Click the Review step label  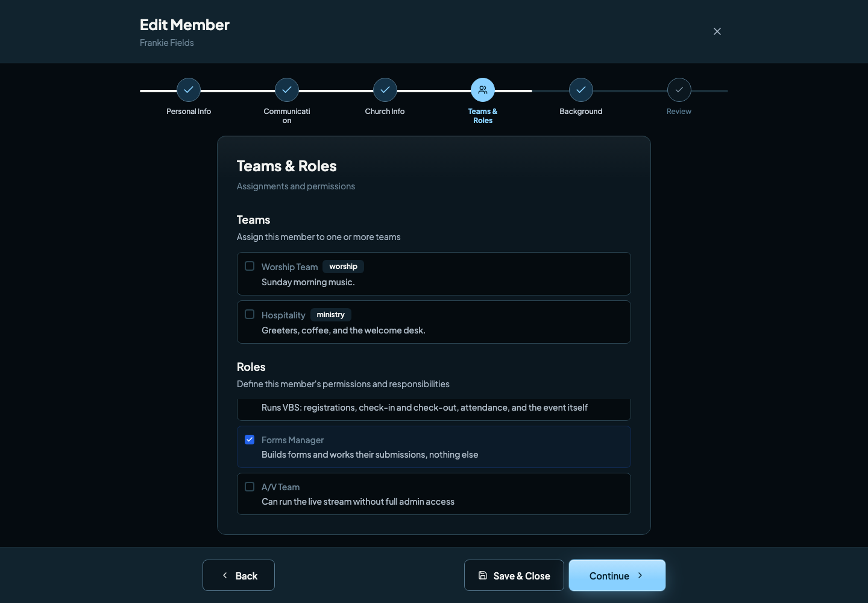point(679,112)
